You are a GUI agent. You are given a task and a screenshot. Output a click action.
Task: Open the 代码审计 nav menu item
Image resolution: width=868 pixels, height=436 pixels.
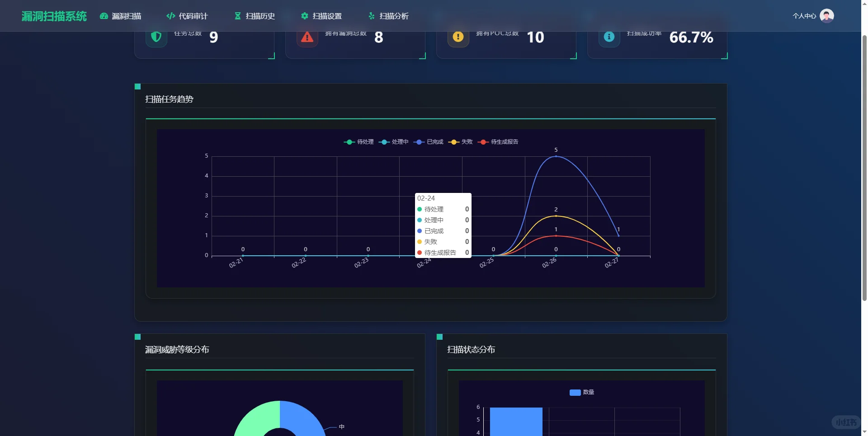[x=187, y=16]
